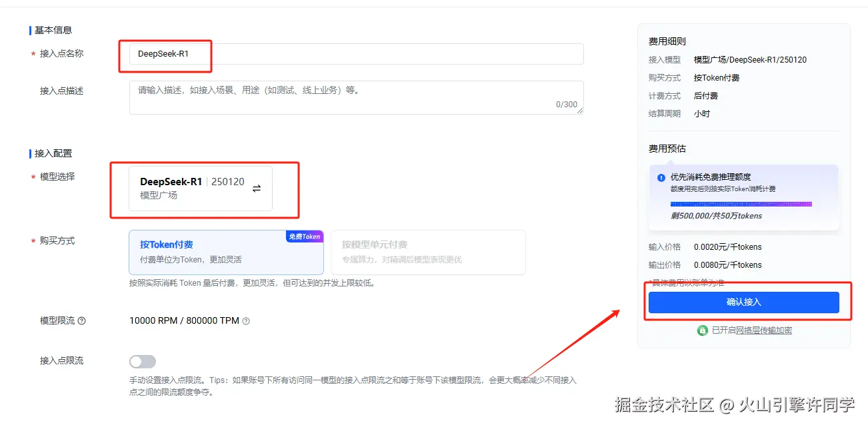Click the 接入配置 section heading
The height and width of the screenshot is (427, 868).
coord(53,154)
